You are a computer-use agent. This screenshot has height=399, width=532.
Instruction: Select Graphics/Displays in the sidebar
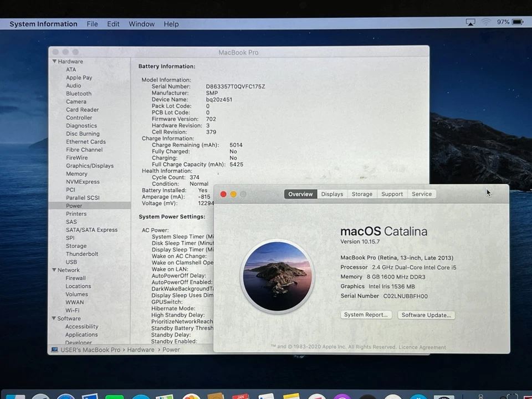[90, 166]
